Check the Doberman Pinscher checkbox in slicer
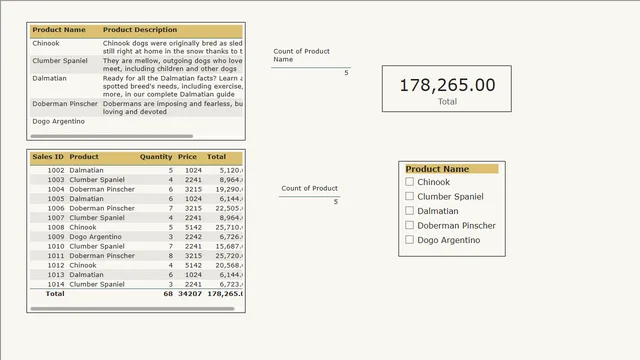Viewport: 640px width, 360px height. pyautogui.click(x=409, y=225)
